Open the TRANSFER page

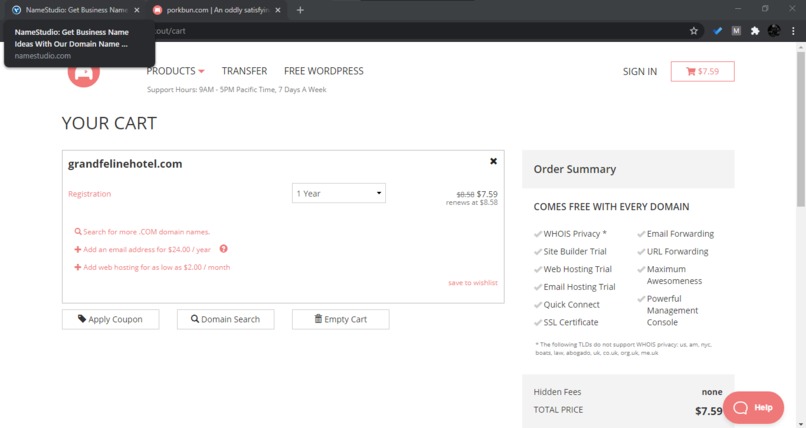click(244, 71)
